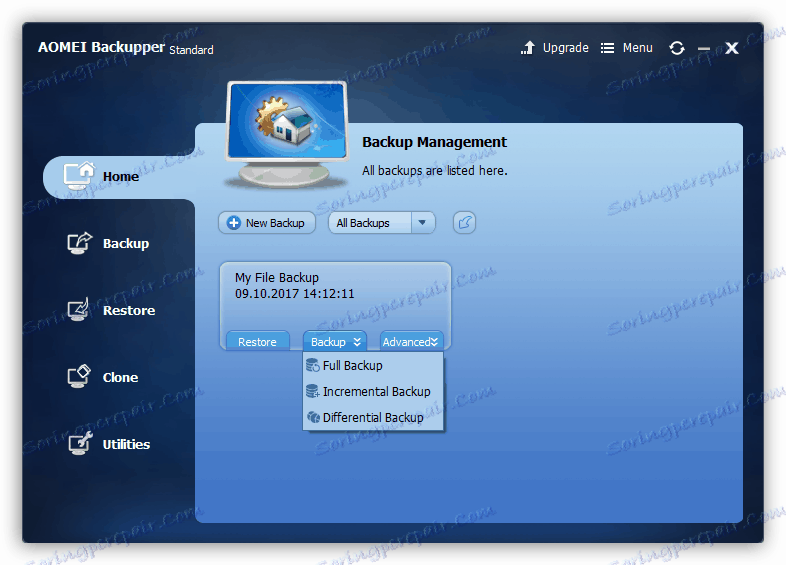Refresh the backup list
The width and height of the screenshot is (786, 565).
click(x=677, y=48)
